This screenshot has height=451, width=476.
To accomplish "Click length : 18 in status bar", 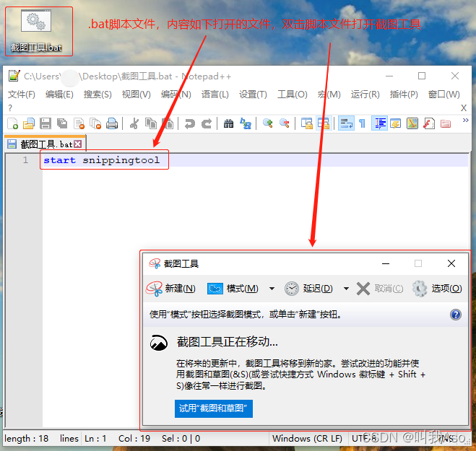I will coord(27,439).
